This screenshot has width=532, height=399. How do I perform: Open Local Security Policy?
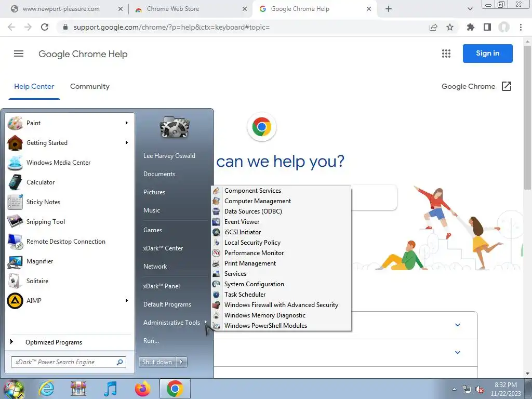click(252, 243)
